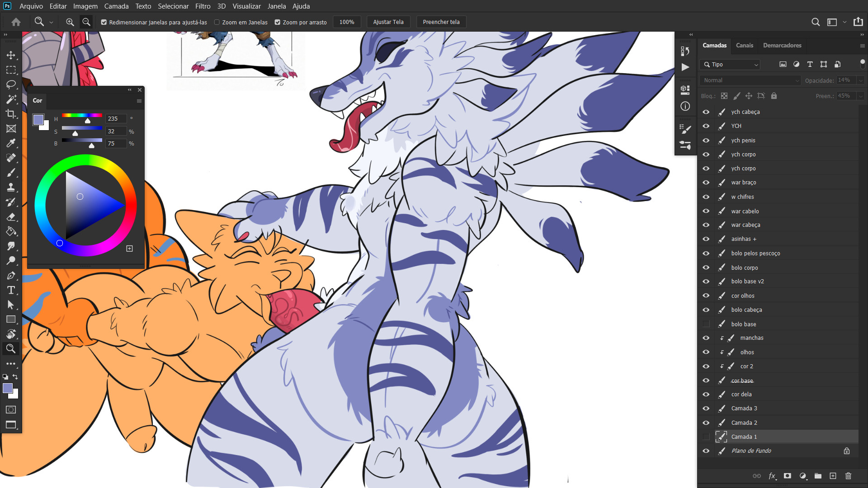This screenshot has height=488, width=868.
Task: Enable the Zoom em Janelas checkbox
Action: point(217,22)
